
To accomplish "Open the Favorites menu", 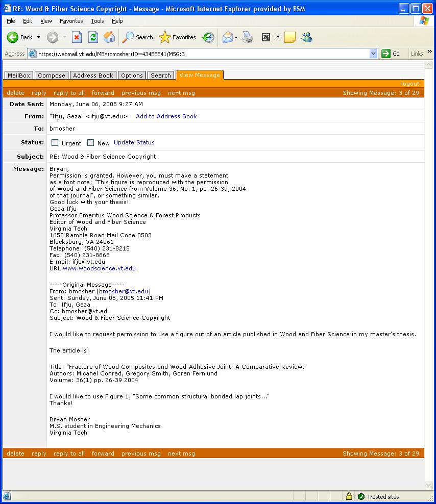I will 71,21.
